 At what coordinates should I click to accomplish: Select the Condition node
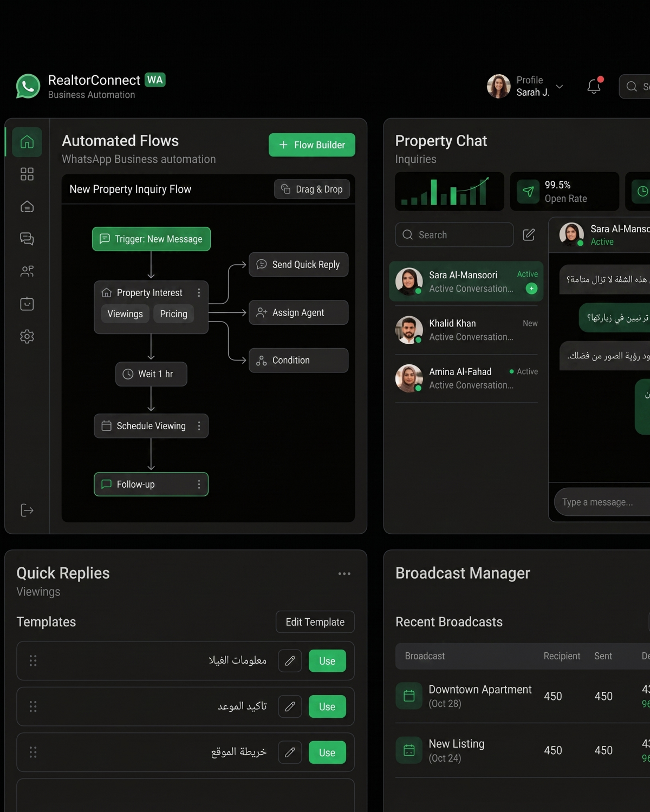298,360
